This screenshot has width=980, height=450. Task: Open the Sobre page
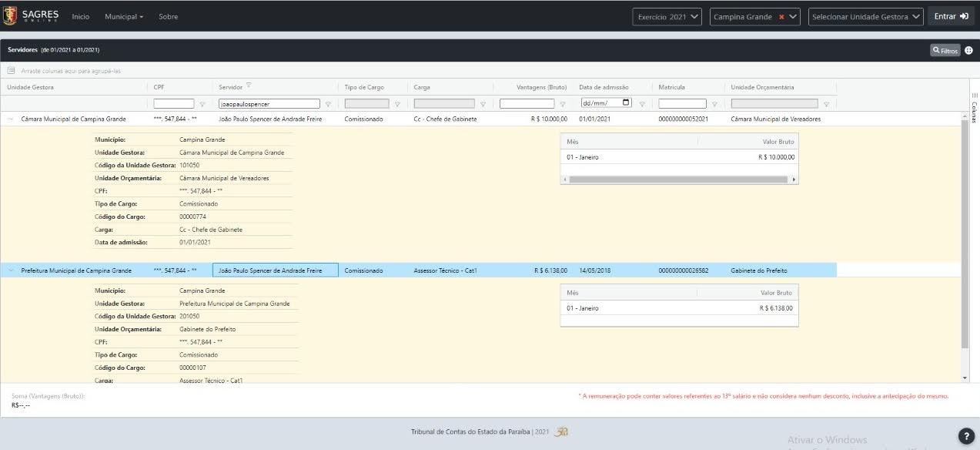168,17
